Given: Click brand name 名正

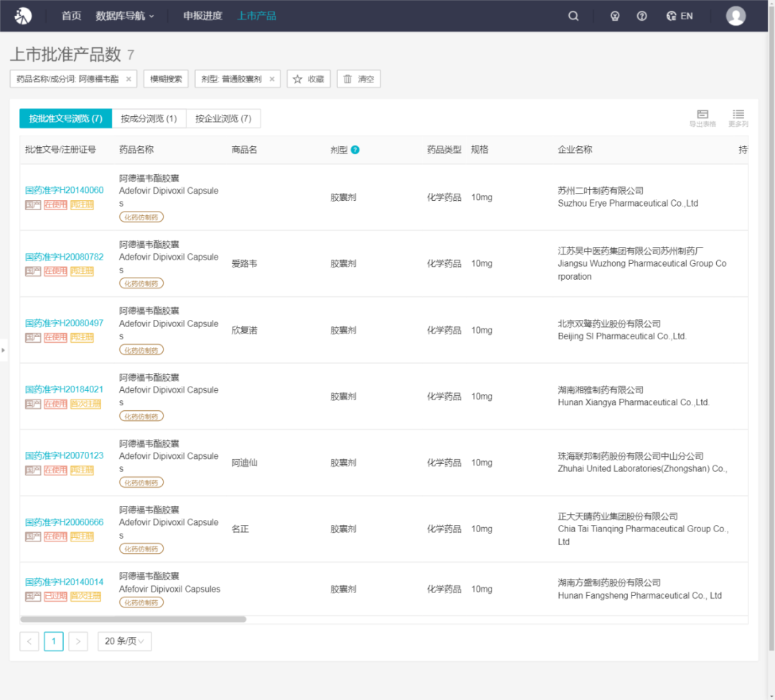Looking at the screenshot, I should (x=240, y=529).
